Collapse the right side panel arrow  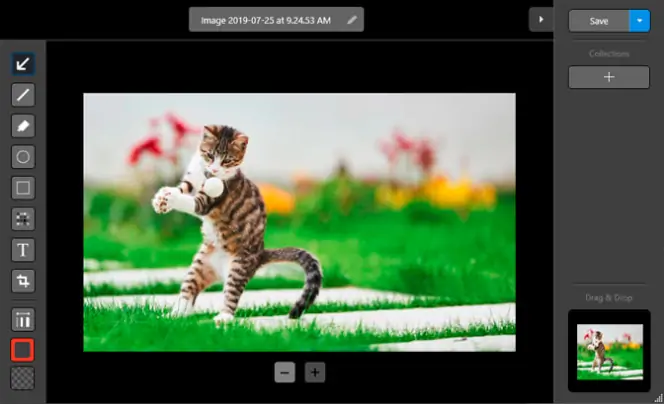tap(541, 19)
